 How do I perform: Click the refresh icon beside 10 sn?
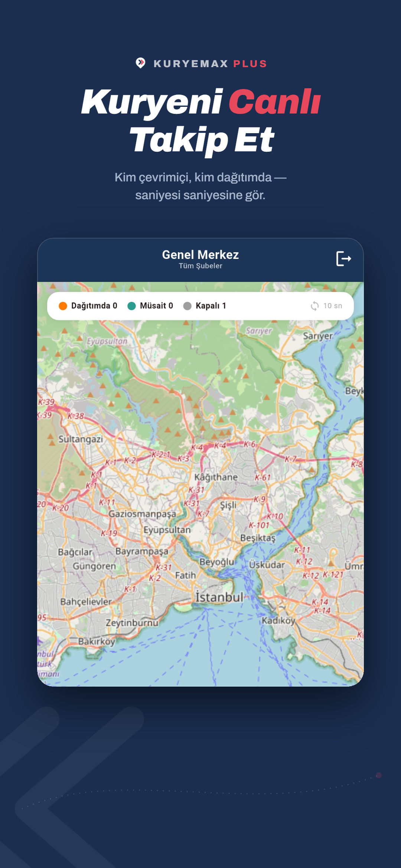(x=314, y=306)
